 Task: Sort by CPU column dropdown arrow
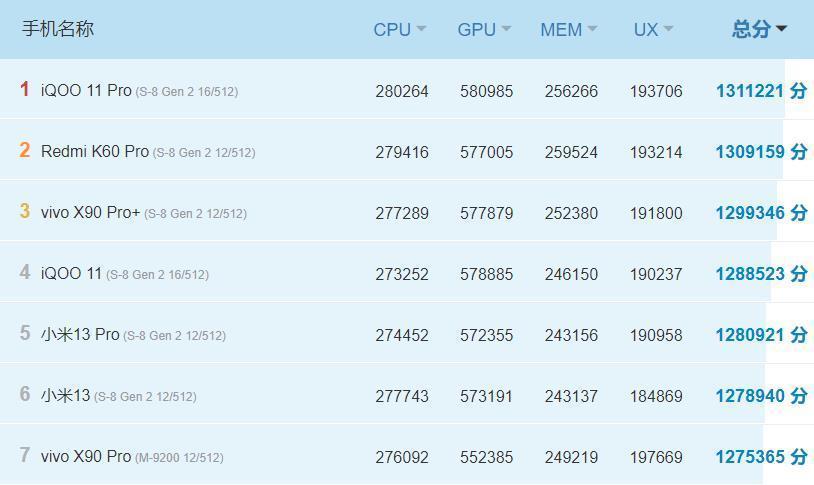pyautogui.click(x=421, y=29)
